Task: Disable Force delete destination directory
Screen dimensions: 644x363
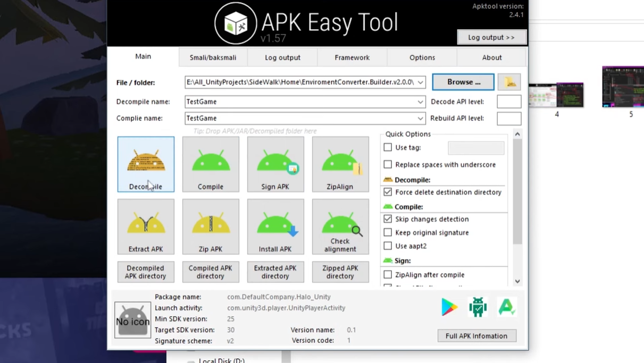Action: point(388,192)
